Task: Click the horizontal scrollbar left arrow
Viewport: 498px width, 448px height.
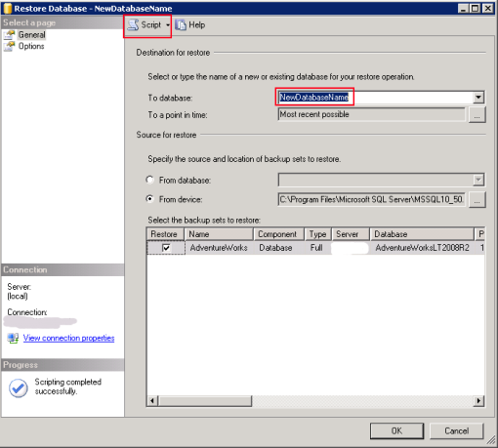Action: coord(152,401)
